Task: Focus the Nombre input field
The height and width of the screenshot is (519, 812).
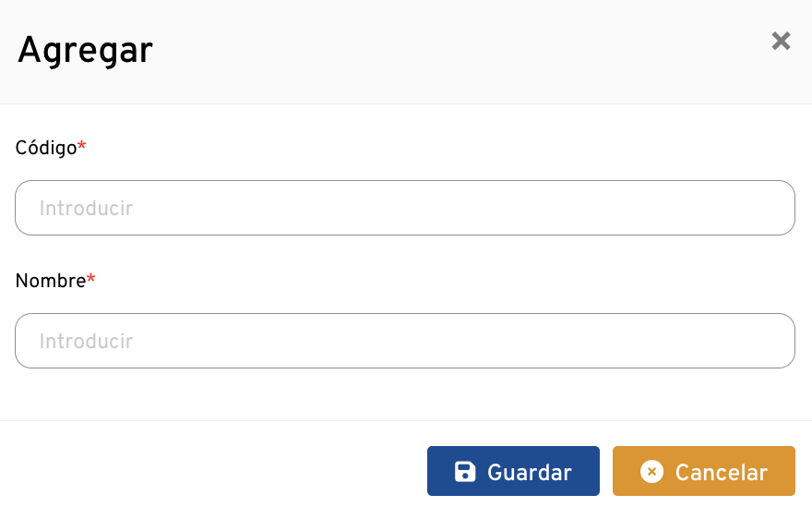Action: pyautogui.click(x=404, y=341)
